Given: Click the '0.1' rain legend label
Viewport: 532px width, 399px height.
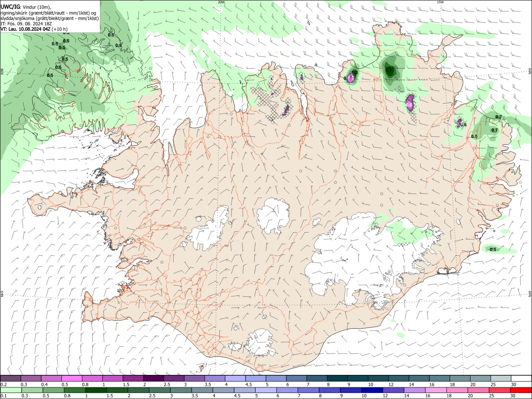Looking at the screenshot, I should (x=3, y=396).
